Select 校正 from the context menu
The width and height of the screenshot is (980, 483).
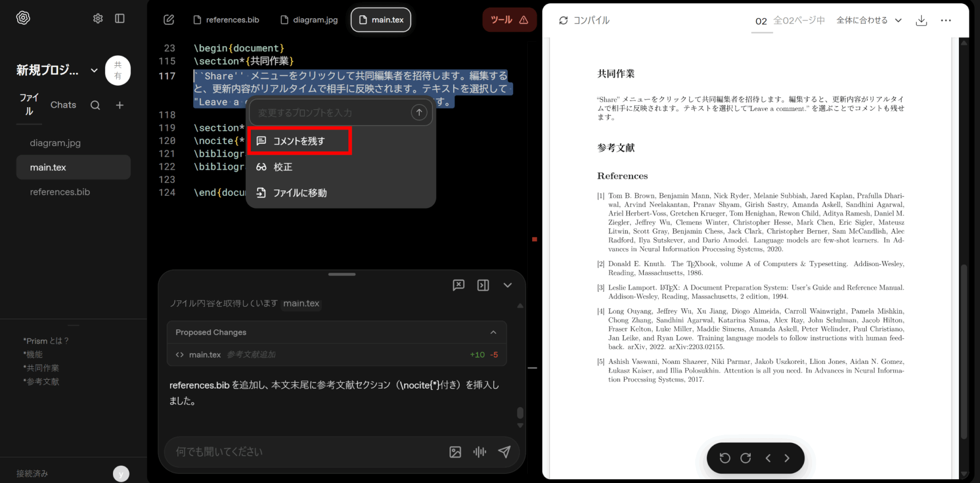point(282,167)
